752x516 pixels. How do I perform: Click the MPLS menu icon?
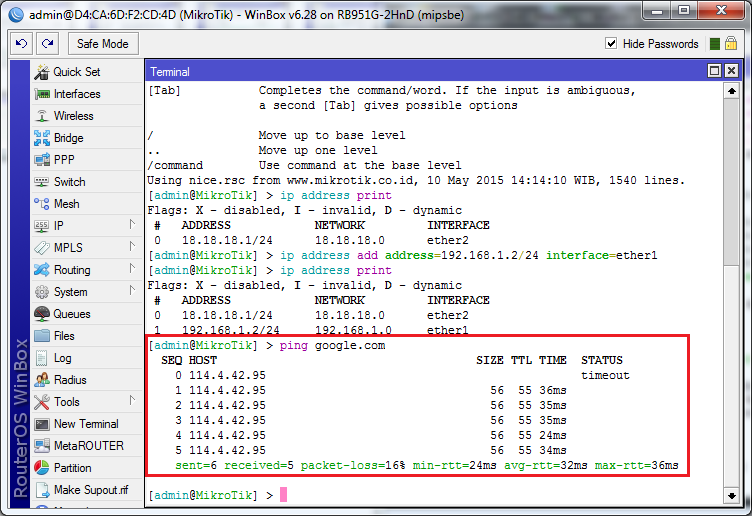(42, 247)
